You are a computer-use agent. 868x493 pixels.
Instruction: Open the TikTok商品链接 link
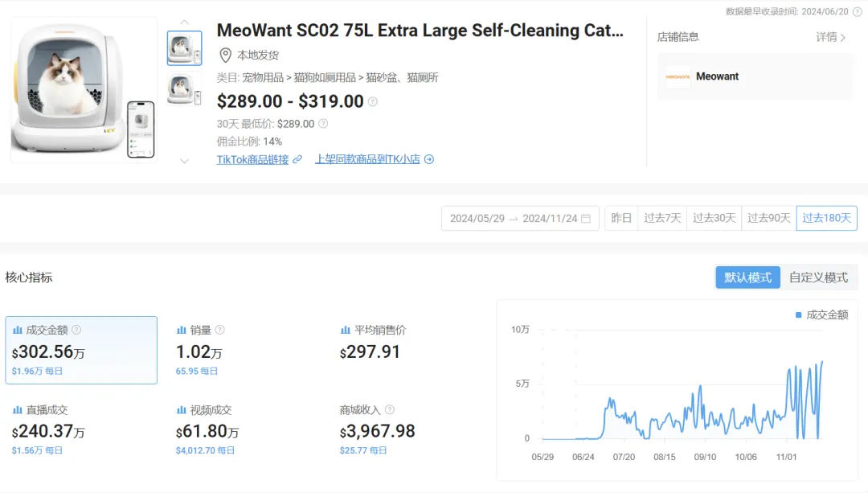pyautogui.click(x=252, y=159)
